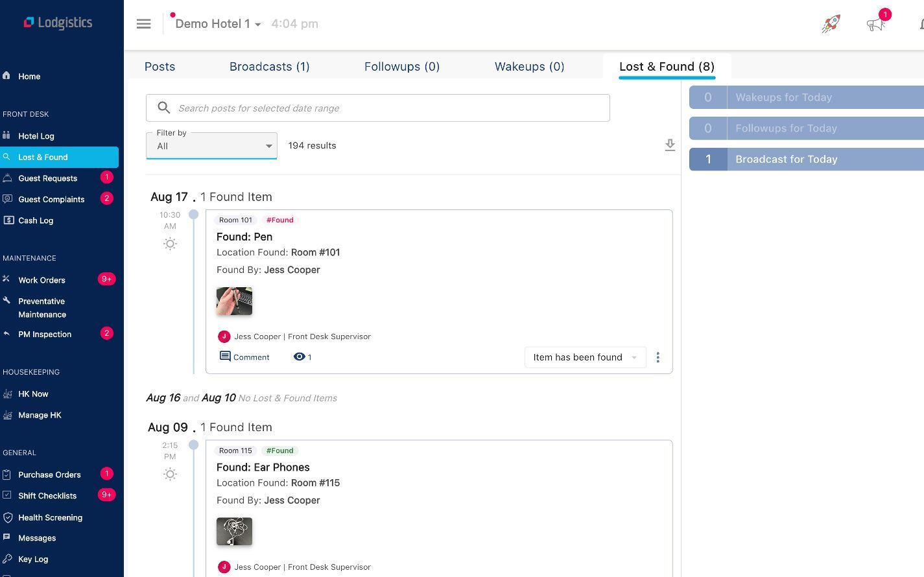
Task: Click the 194 results count
Action: point(313,145)
